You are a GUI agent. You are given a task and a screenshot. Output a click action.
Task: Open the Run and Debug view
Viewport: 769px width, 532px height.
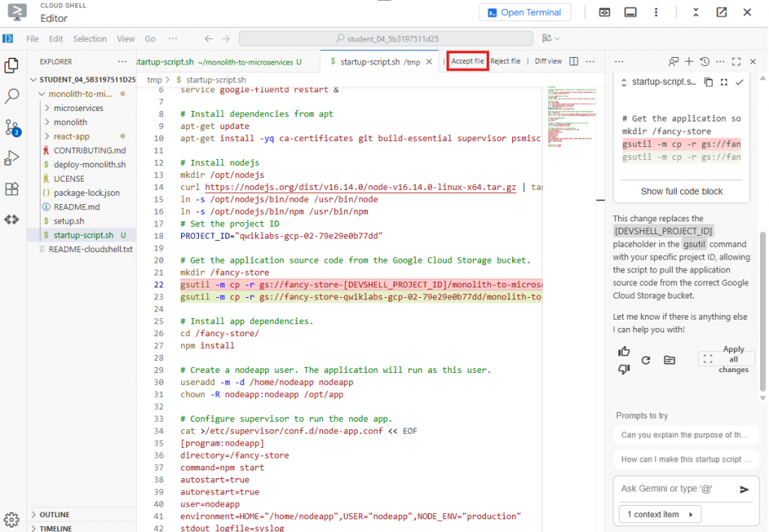pyautogui.click(x=11, y=158)
